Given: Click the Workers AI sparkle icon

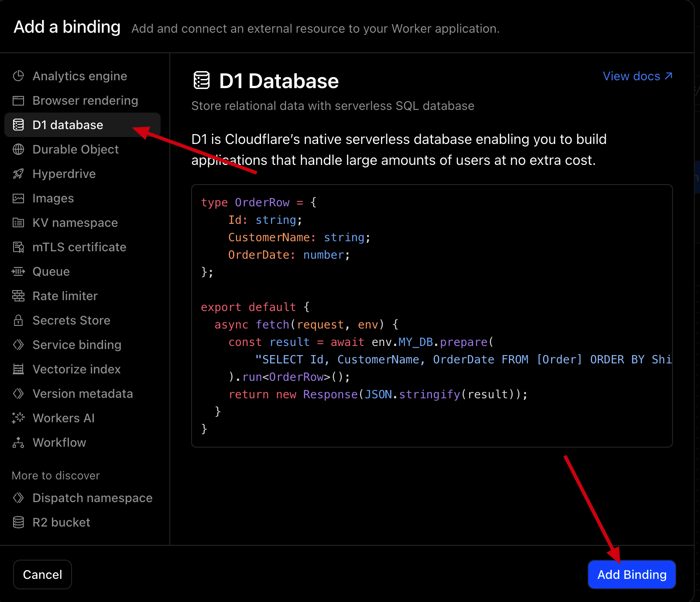Looking at the screenshot, I should (x=18, y=418).
